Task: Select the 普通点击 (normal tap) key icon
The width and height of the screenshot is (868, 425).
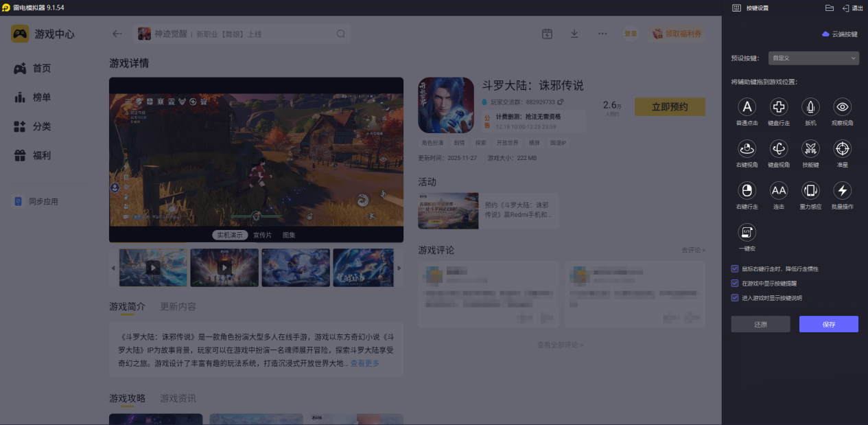Action: click(747, 106)
